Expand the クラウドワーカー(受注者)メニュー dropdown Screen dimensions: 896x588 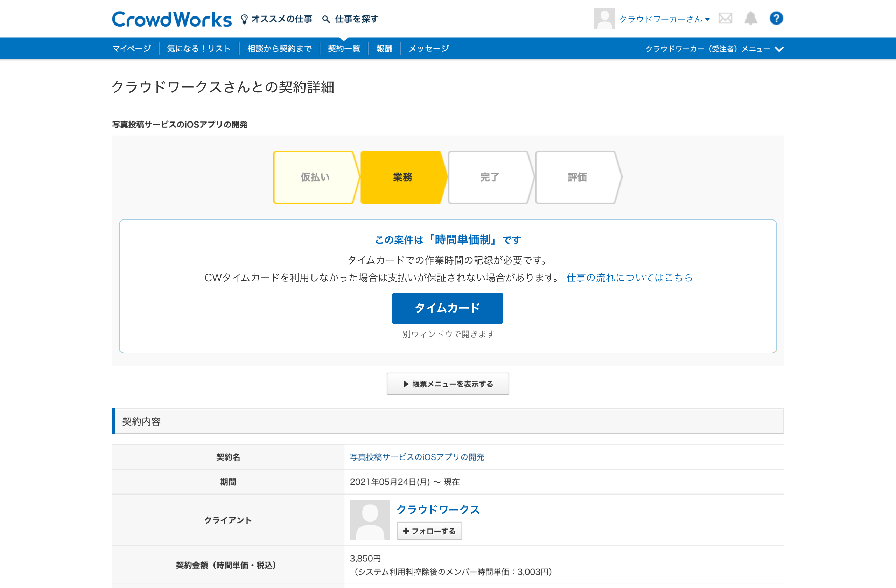714,49
